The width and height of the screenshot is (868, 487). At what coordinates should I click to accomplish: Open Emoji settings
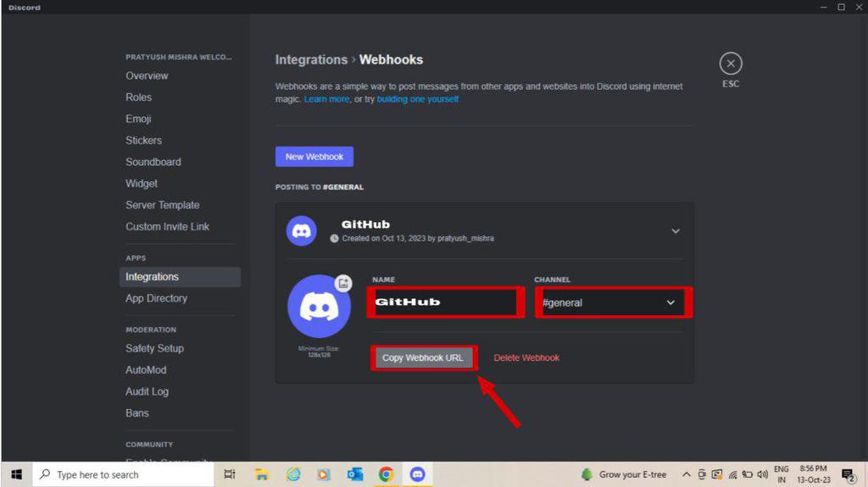coord(138,119)
